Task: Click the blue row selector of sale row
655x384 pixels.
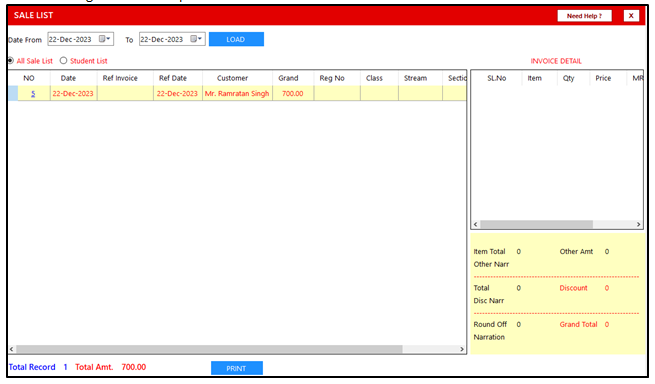Action: (13, 94)
